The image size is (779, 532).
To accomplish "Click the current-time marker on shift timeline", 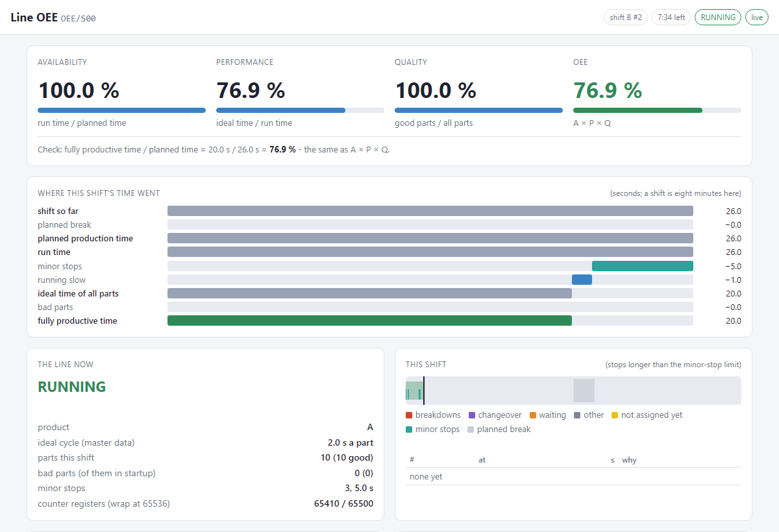I will [x=424, y=391].
